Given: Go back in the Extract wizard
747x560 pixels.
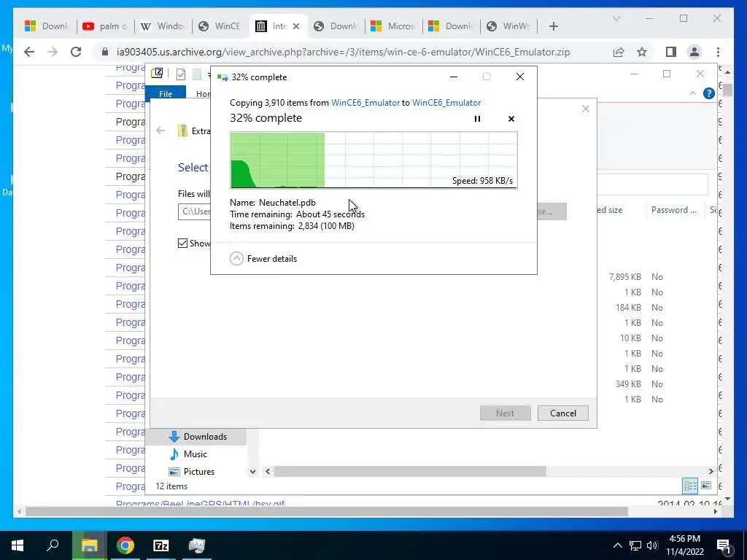Looking at the screenshot, I should (160, 131).
